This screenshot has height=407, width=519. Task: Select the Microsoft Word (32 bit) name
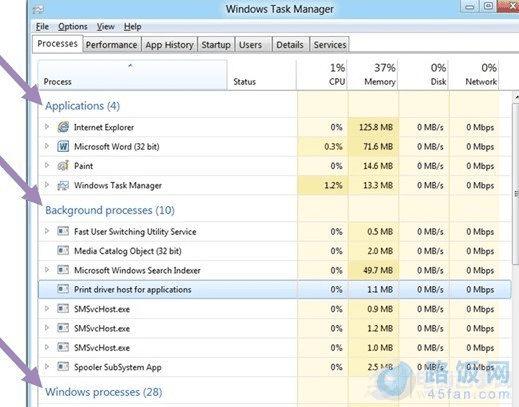pos(117,147)
